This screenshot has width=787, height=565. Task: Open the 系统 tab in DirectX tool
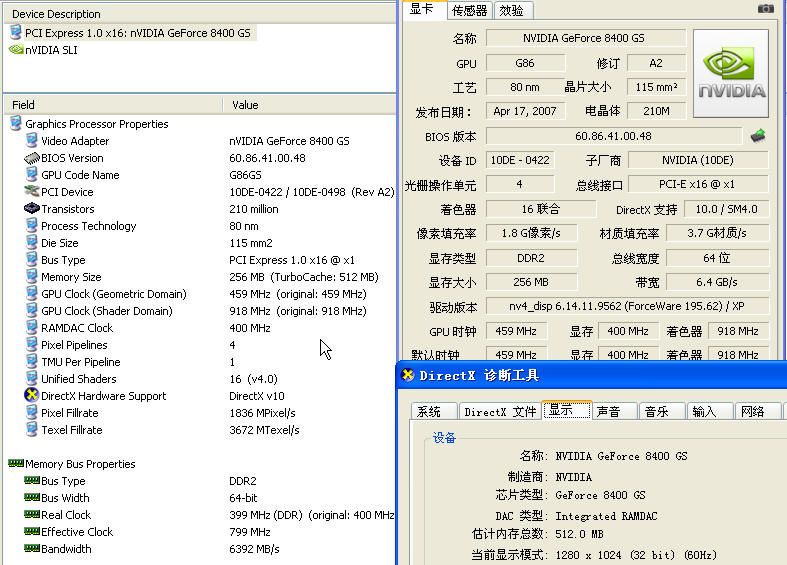(x=434, y=411)
